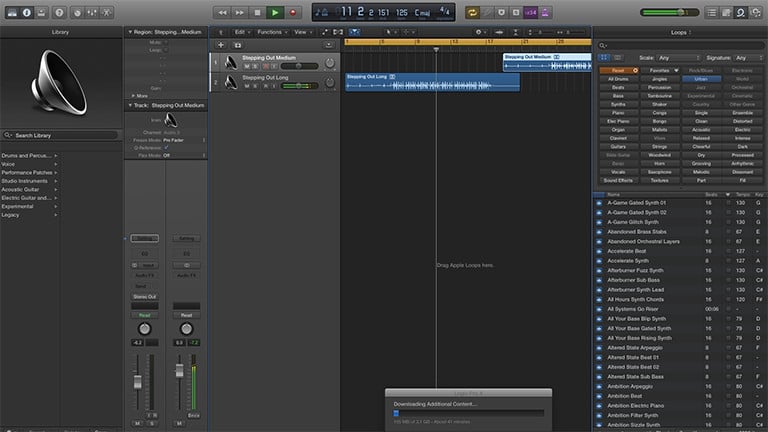Toggle the Replace mode button
The height and width of the screenshot is (432, 768).
point(487,13)
